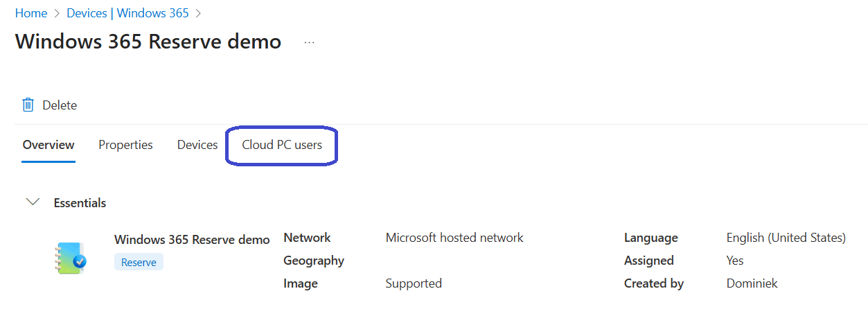
Task: Open the ellipsis more options menu
Action: coord(309,43)
